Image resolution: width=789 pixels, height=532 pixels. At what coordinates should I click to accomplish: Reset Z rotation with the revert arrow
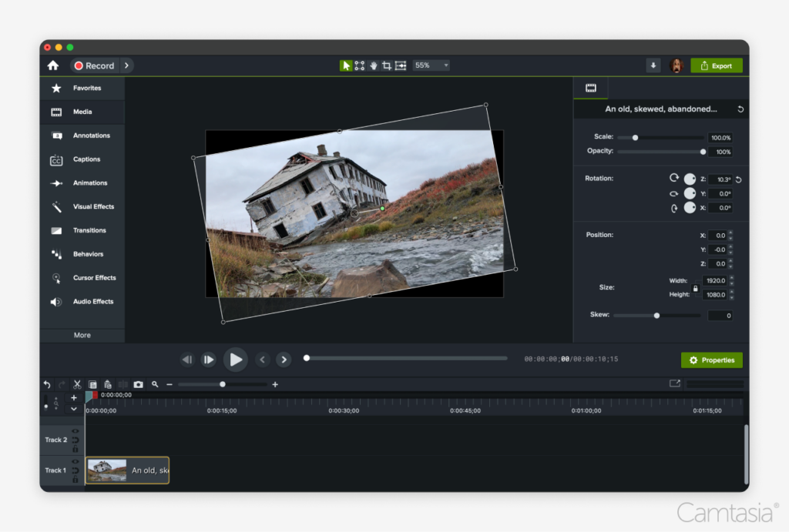point(738,179)
